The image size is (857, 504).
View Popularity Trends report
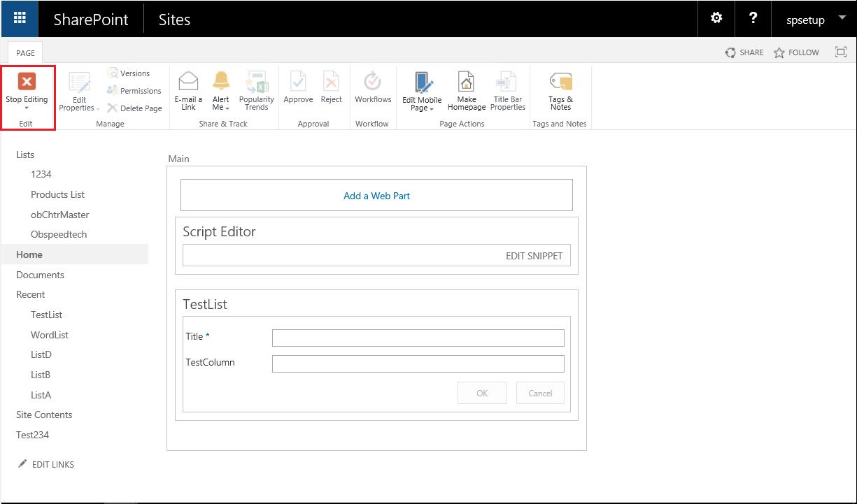[x=257, y=91]
